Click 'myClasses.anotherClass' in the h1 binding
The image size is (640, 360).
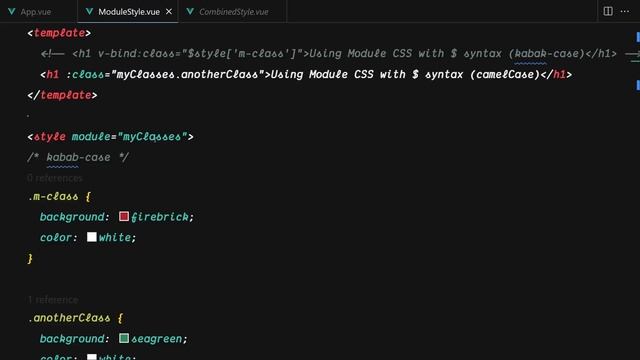coord(187,75)
